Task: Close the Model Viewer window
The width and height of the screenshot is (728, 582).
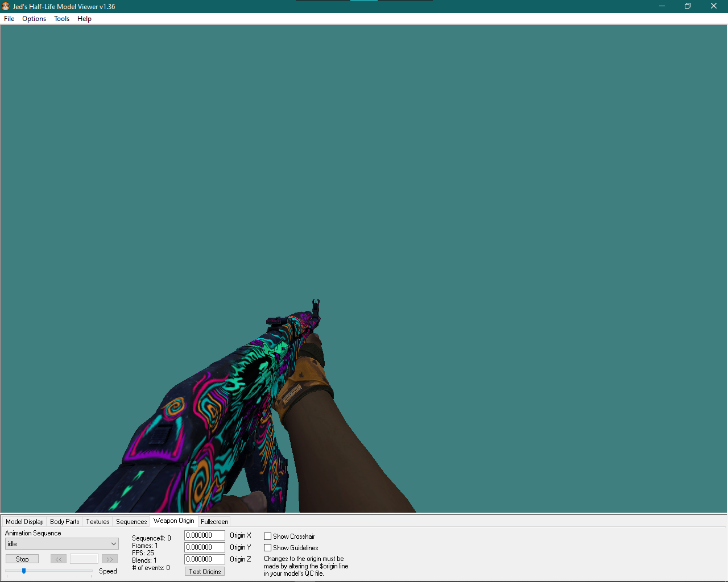Action: 714,6
